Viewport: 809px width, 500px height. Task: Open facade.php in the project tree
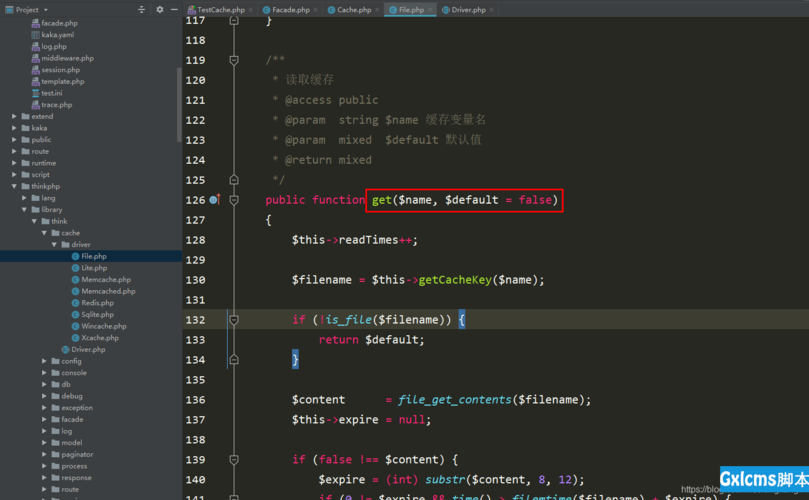click(x=59, y=23)
